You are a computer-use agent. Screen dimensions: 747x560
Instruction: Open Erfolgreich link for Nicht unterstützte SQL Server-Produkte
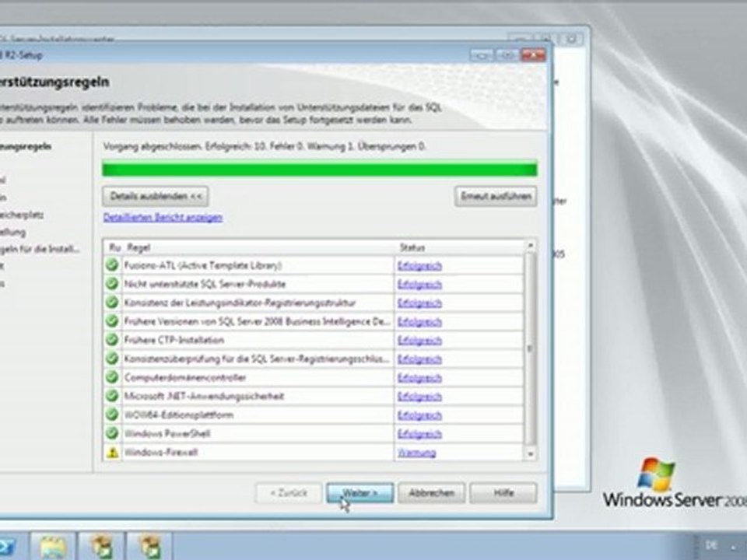tap(419, 285)
